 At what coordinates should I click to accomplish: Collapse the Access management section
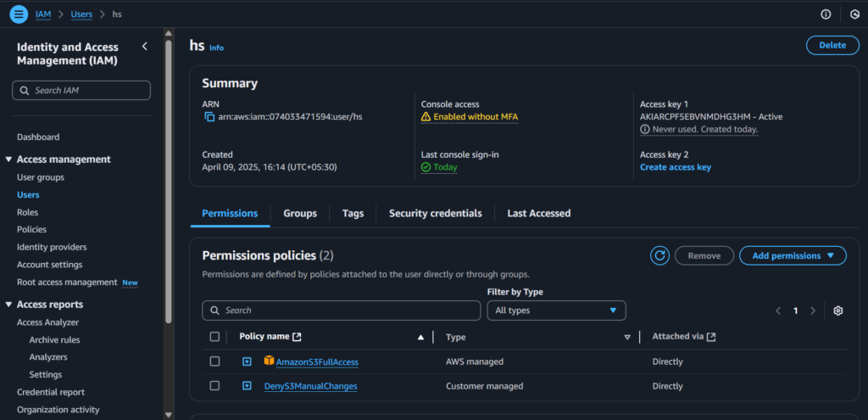click(8, 160)
